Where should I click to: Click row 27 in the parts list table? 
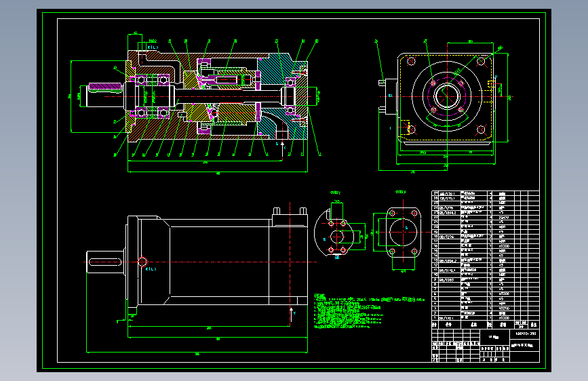coord(485,193)
